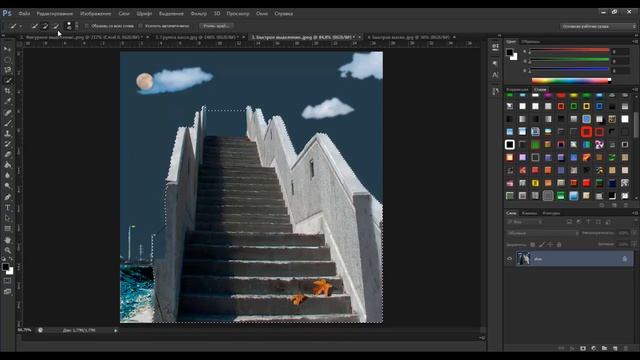
Task: Click the delete layer trash icon
Action: tap(626, 348)
